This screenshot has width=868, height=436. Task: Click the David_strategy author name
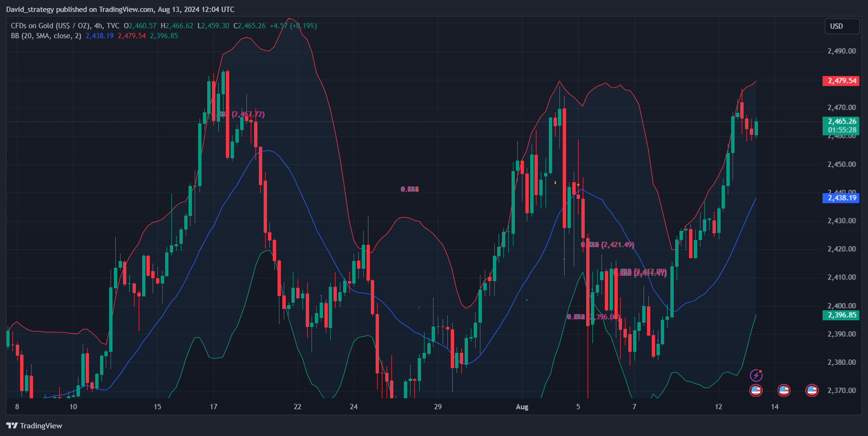[30, 10]
